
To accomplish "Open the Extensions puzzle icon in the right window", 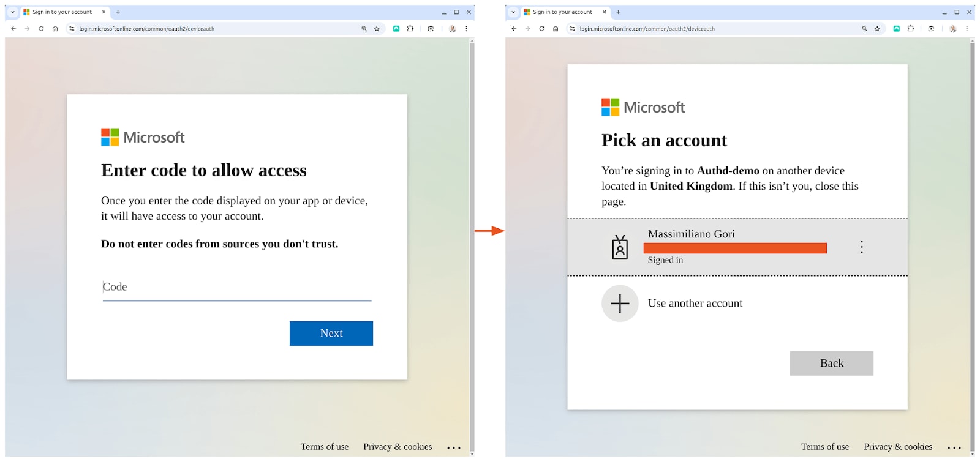I will 911,29.
